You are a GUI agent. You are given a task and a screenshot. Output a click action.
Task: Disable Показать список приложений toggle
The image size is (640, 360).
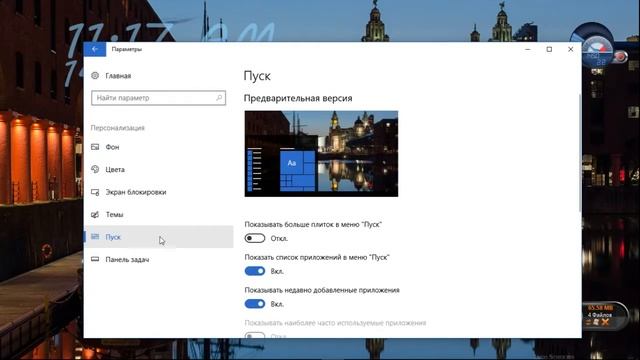(255, 271)
